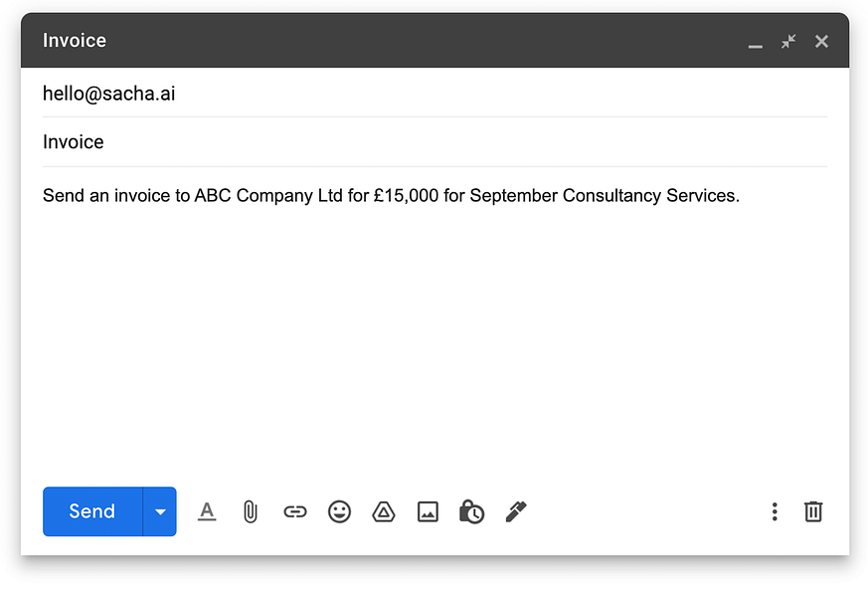Insert a signature using the pen icon
Viewport: 868px width, 597px height.
pyautogui.click(x=516, y=511)
